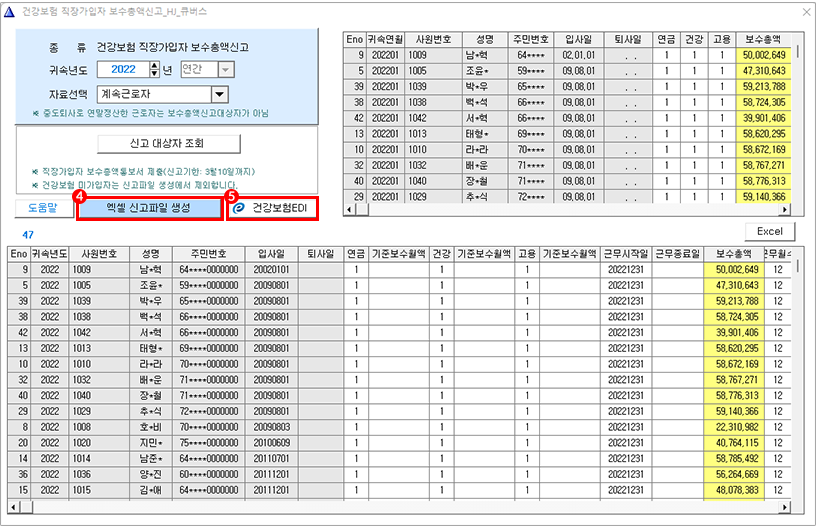Click 근무시작일 column header

626,253
